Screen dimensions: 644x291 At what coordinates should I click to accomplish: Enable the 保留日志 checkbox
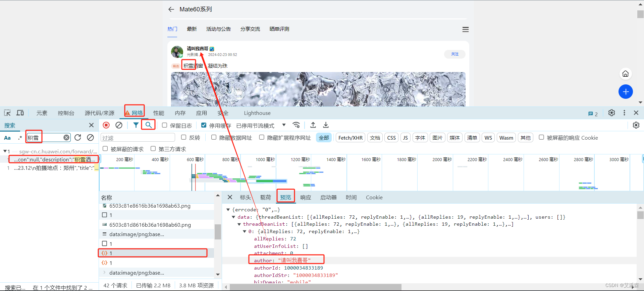pyautogui.click(x=164, y=125)
